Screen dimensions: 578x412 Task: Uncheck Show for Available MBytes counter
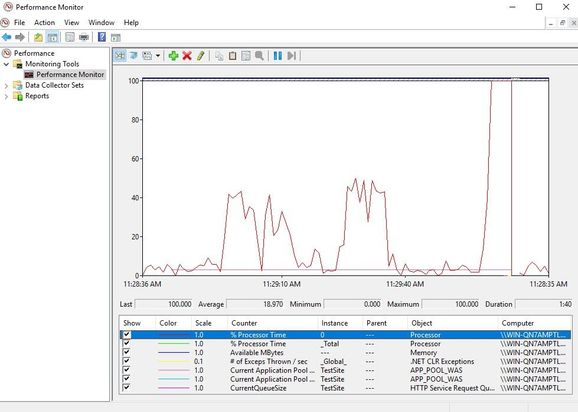126,352
